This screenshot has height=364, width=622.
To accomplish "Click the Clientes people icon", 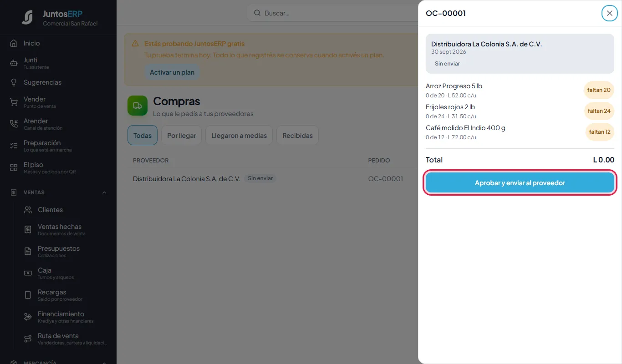I will coord(28,210).
